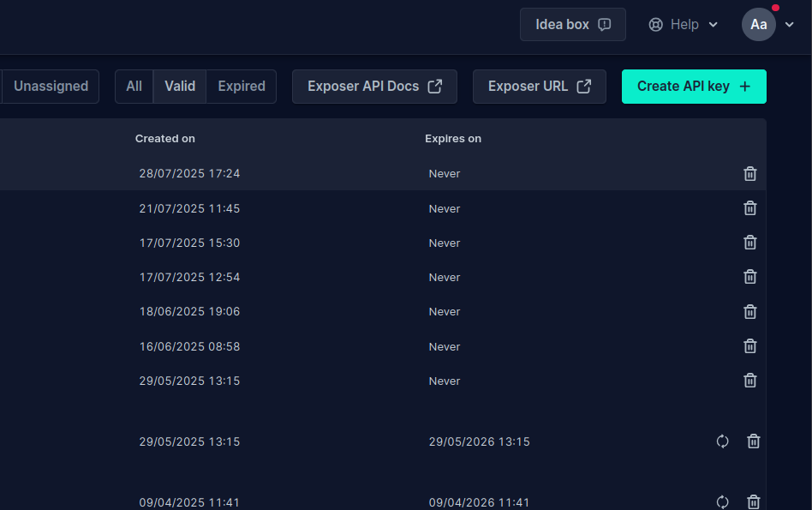Delete the key created 17/07/2025 15:30
The image size is (812, 510).
point(749,243)
